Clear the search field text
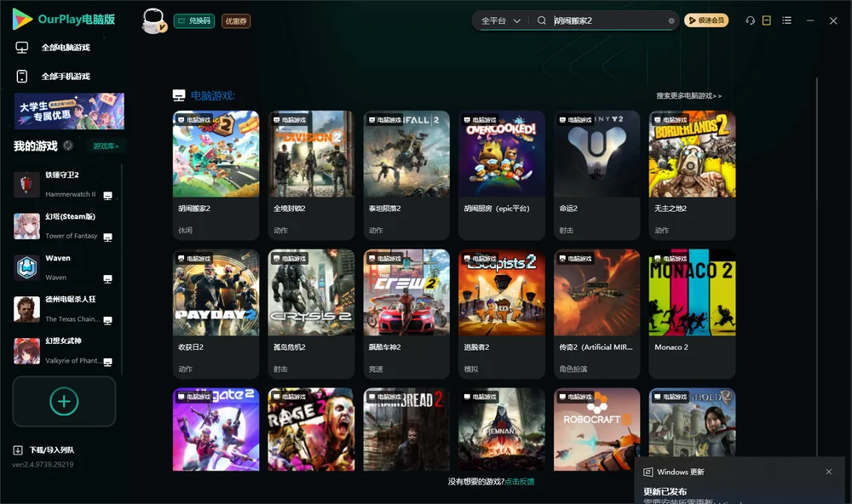Screen dimensions: 852x504 pos(671,21)
